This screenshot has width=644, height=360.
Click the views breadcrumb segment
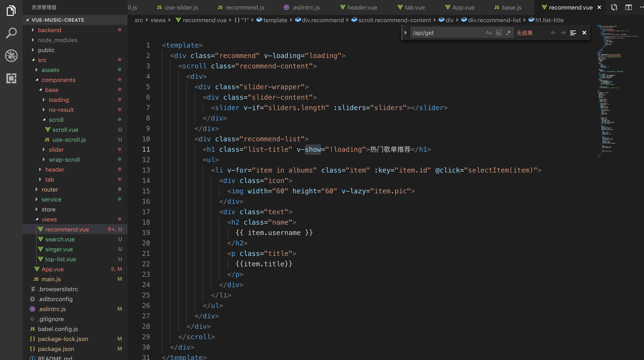(x=158, y=20)
